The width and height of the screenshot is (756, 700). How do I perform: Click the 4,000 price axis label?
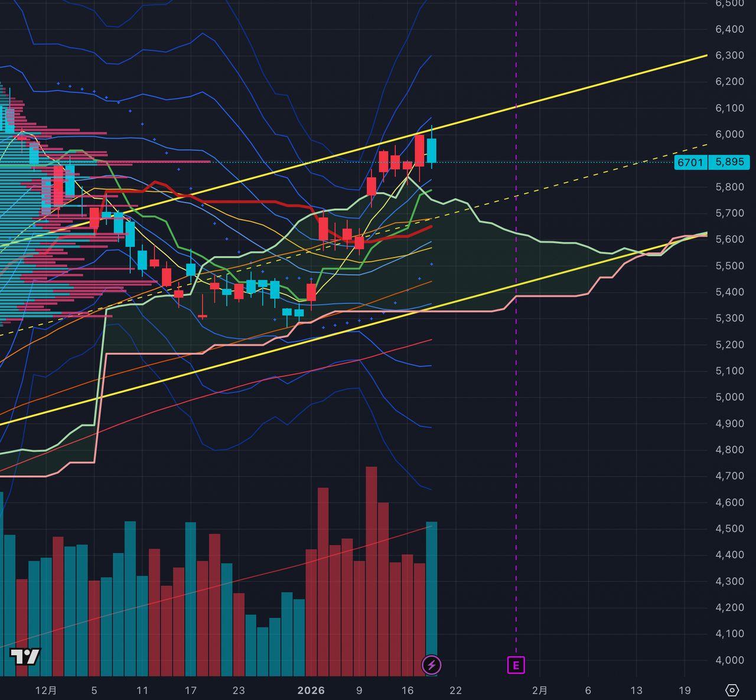[x=729, y=660]
